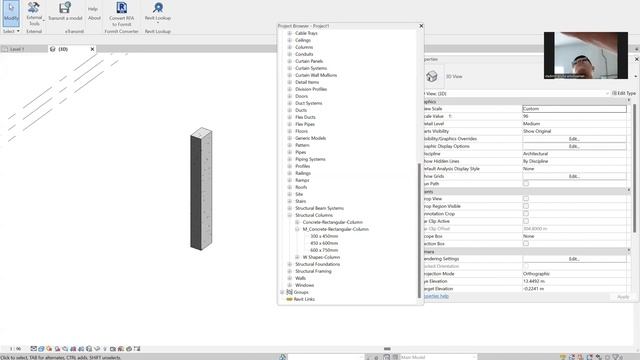Click the last view control bar icon
Viewport: 640px width, 360px height.
click(137, 349)
